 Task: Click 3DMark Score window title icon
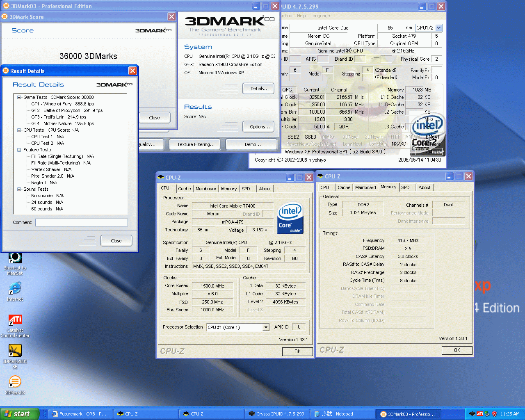pyautogui.click(x=5, y=16)
